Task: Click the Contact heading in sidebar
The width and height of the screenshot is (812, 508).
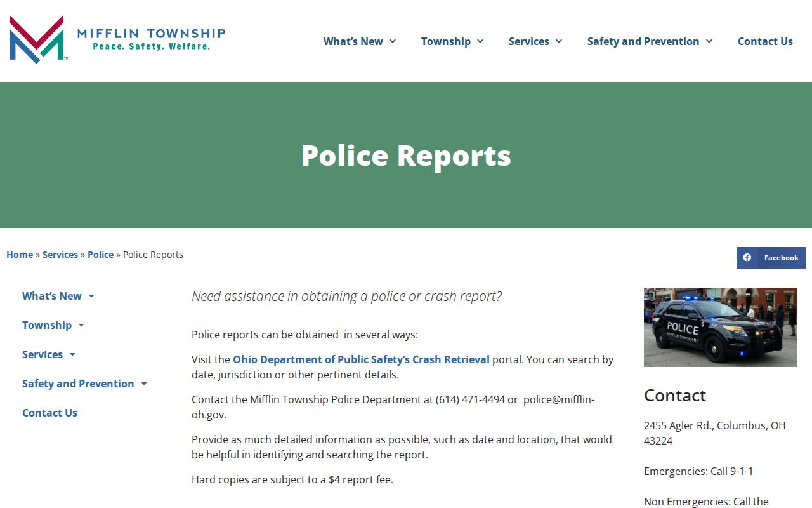Action: [x=675, y=396]
